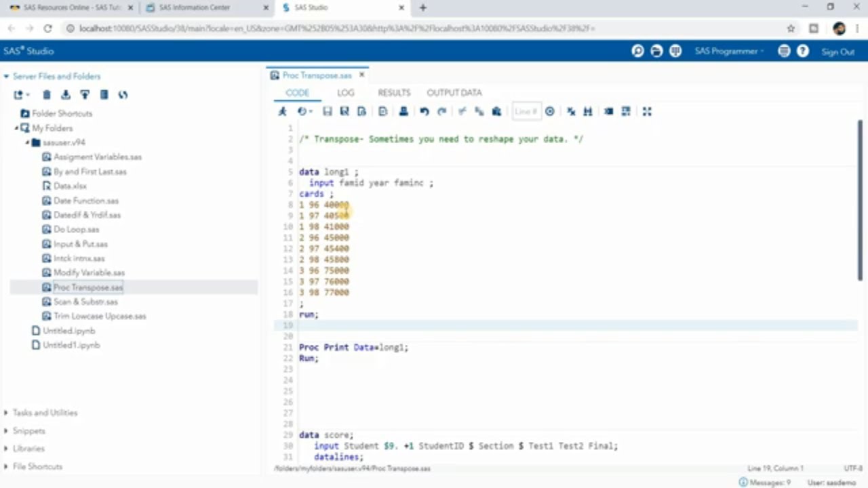Click the More application options icon in header
Viewport: 868px width, 488px height.
tap(784, 52)
